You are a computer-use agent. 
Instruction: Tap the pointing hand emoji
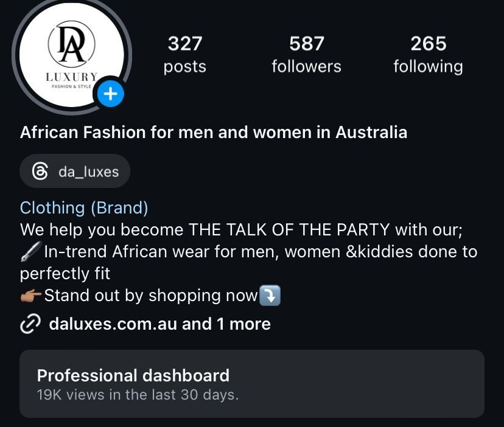click(31, 296)
